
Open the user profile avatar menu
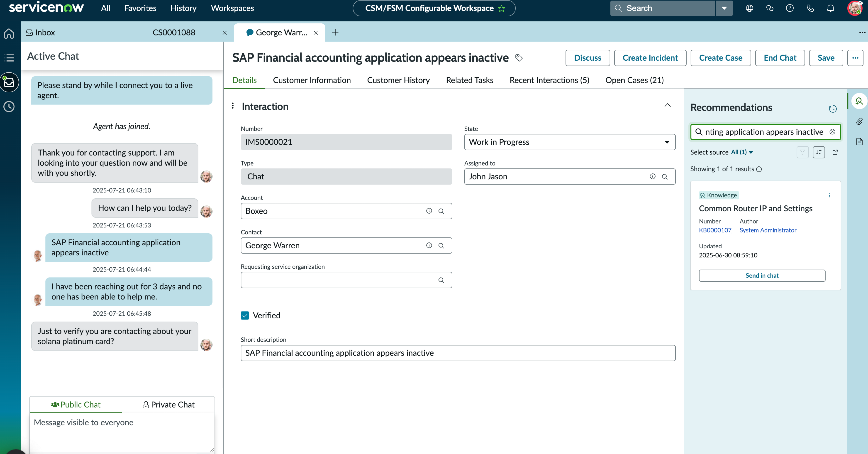pos(855,8)
